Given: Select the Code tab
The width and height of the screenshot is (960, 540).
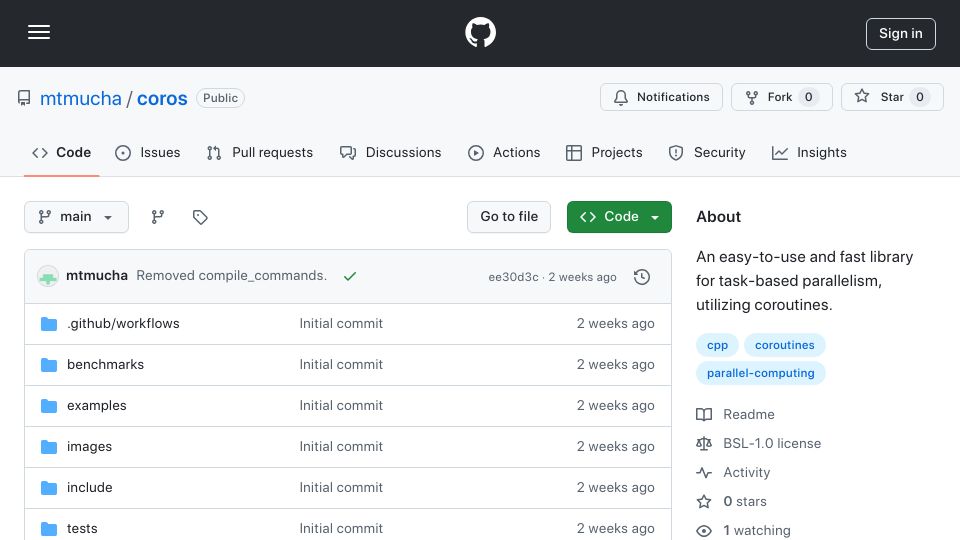Looking at the screenshot, I should click(x=61, y=152).
